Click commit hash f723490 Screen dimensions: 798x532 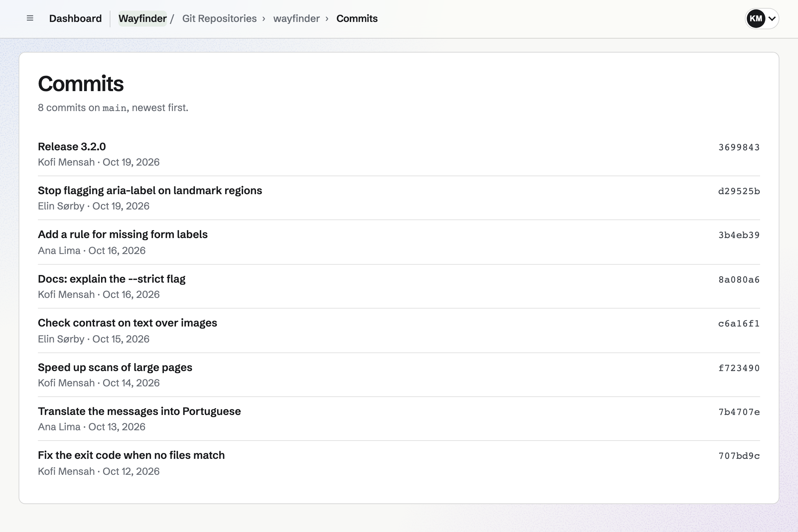[x=739, y=368]
